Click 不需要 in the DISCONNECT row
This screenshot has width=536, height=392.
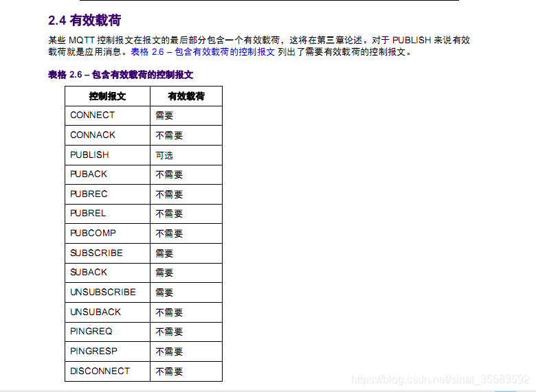point(169,371)
